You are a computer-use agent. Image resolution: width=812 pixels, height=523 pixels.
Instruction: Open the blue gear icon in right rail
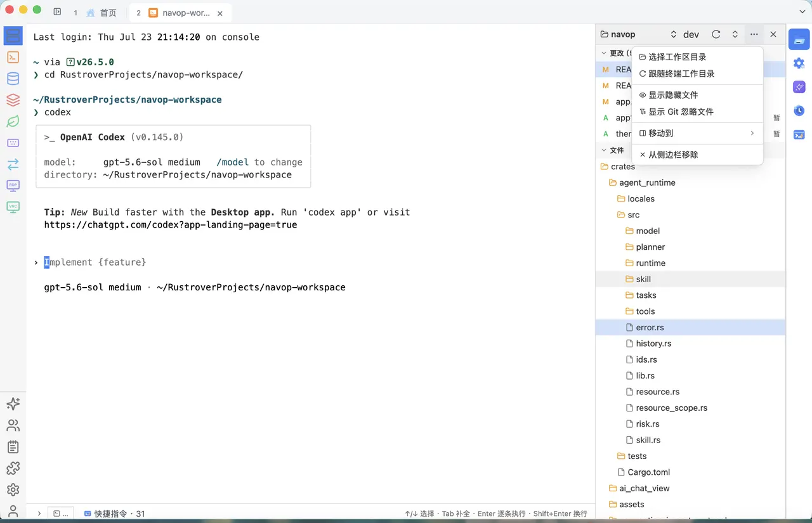[x=799, y=63]
